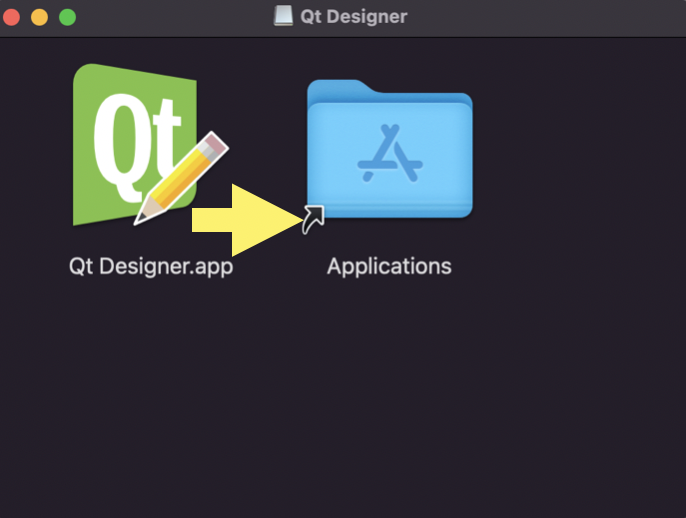Viewport: 686px width, 518px height.
Task: Minimize the window with the yellow button
Action: point(39,18)
